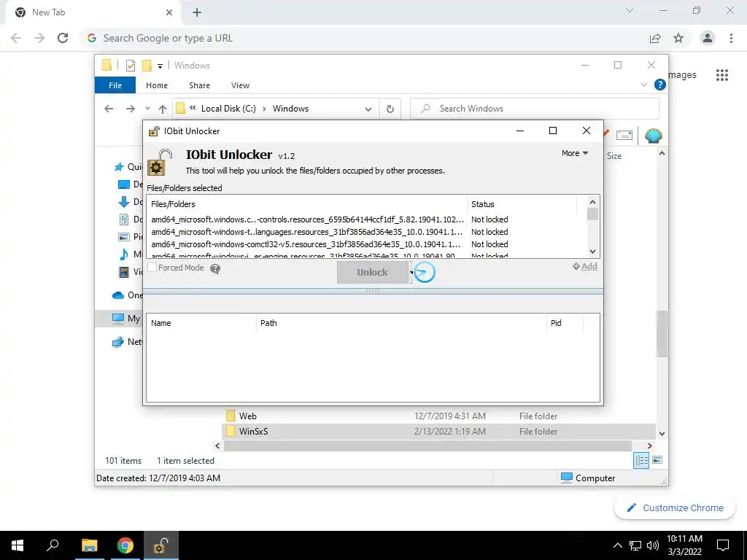Open Customize Quick Access Toolbar dropdown
This screenshot has width=747, height=560.
[160, 66]
